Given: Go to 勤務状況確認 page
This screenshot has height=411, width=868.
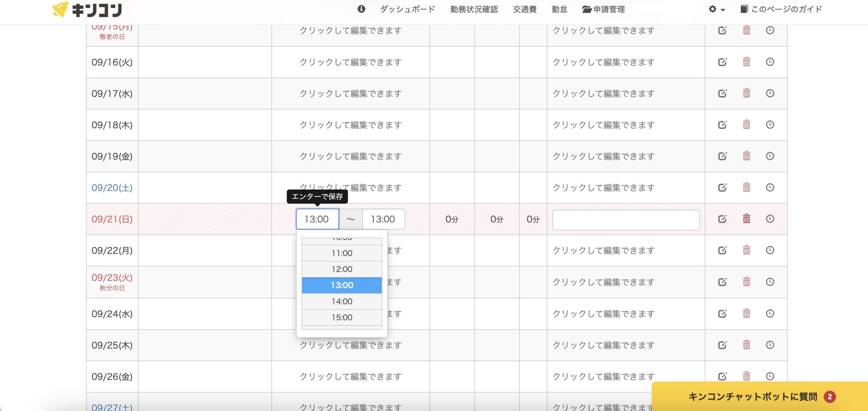Looking at the screenshot, I should (x=474, y=9).
